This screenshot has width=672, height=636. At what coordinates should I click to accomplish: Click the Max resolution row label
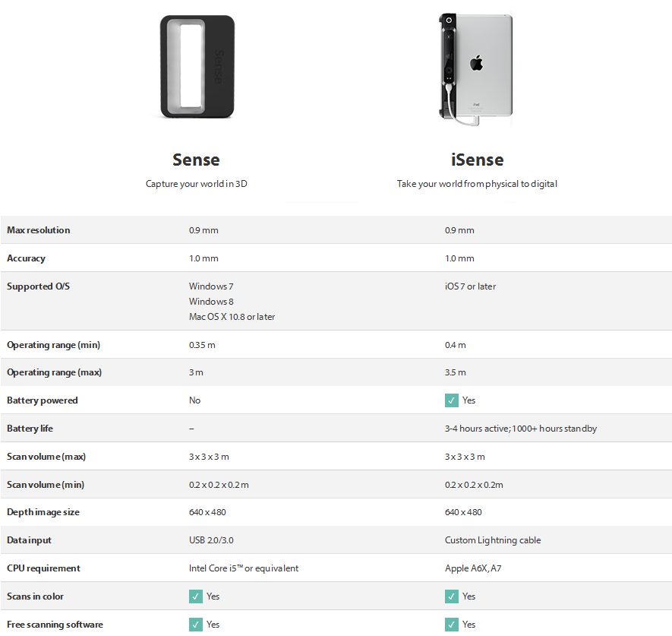[39, 230]
